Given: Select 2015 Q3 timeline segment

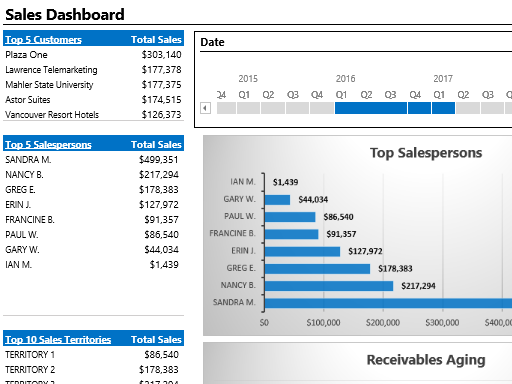Looking at the screenshot, I should pyautogui.click(x=297, y=108).
